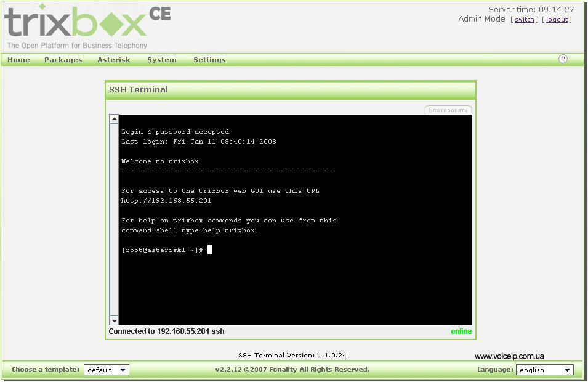Open the Asterisk menu

pyautogui.click(x=114, y=60)
